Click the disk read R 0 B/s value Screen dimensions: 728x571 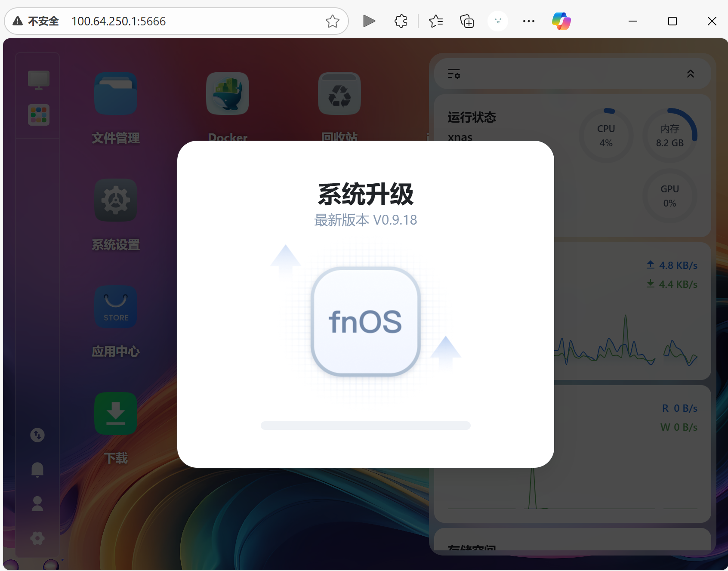[679, 408]
